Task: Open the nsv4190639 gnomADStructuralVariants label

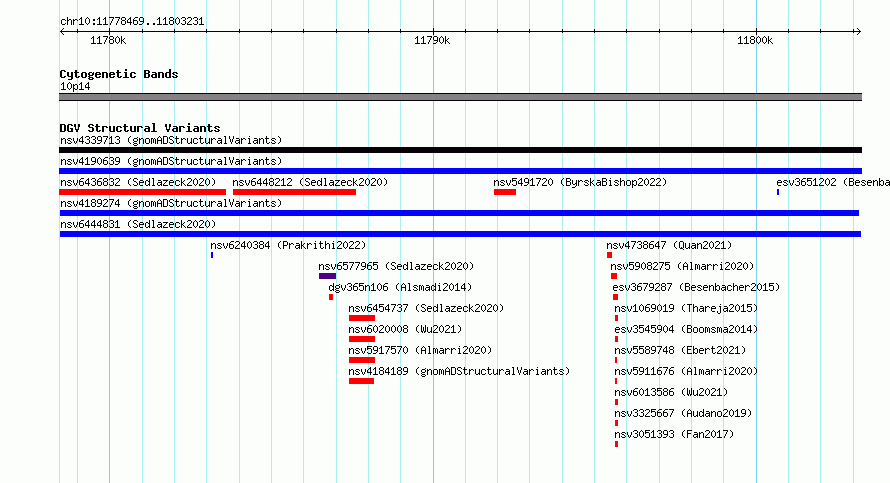Action: 171,161
